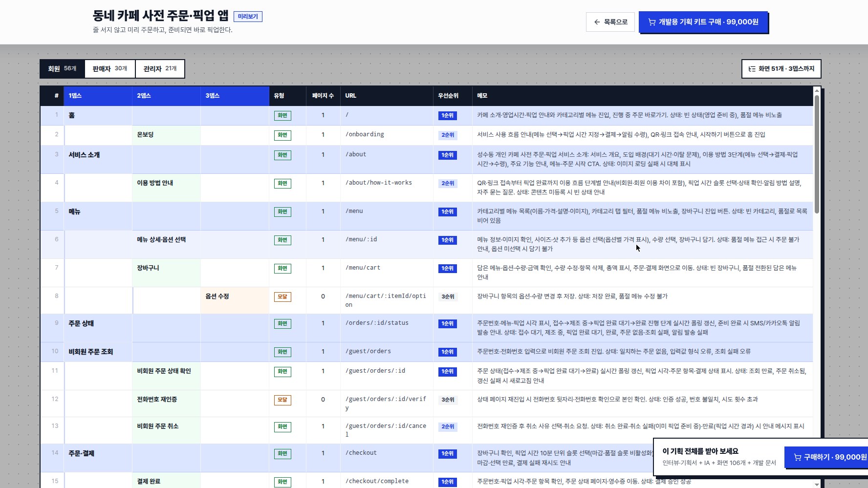This screenshot has height=488, width=868.
Task: Click the scrollbar thumb of the table
Action: click(x=817, y=154)
